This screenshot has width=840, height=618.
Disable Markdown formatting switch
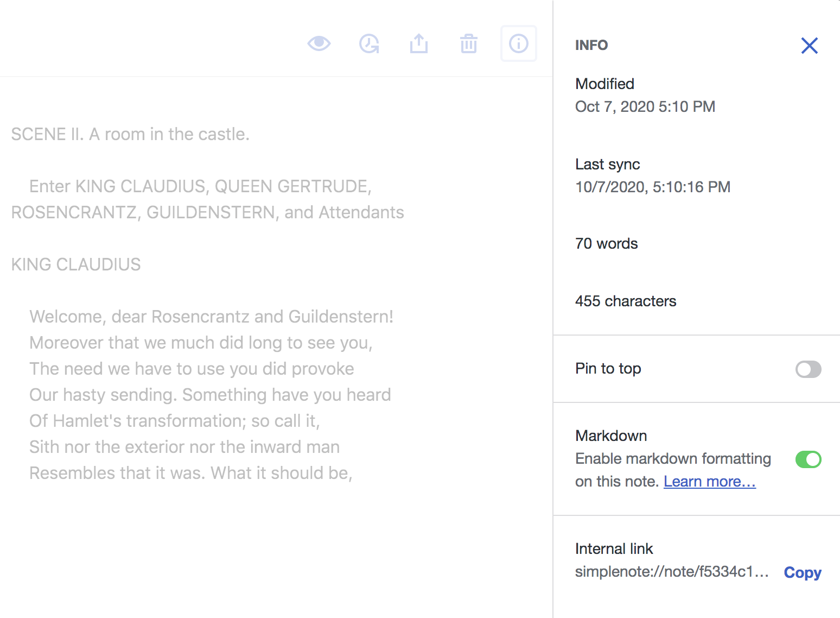click(x=808, y=459)
